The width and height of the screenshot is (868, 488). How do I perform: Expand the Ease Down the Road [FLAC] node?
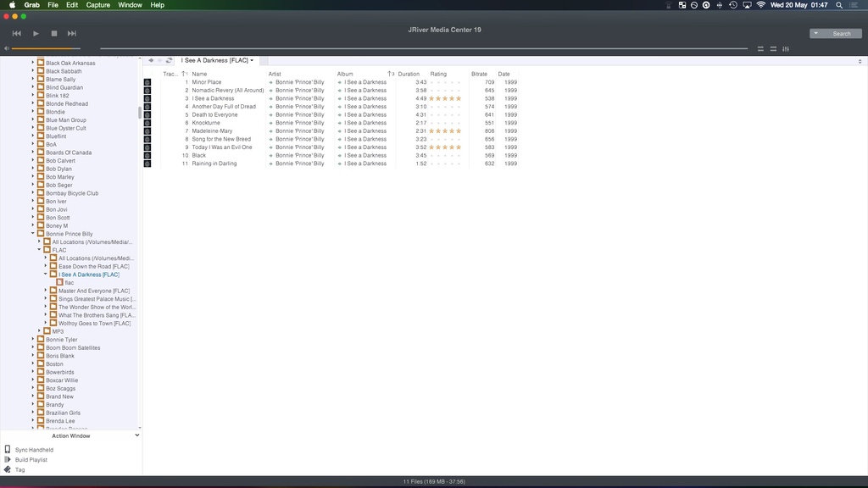click(x=46, y=266)
